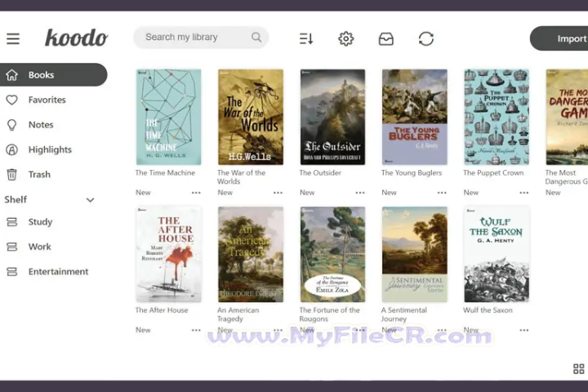Image resolution: width=588 pixels, height=392 pixels.
Task: Click the backup inbox icon
Action: click(x=385, y=38)
